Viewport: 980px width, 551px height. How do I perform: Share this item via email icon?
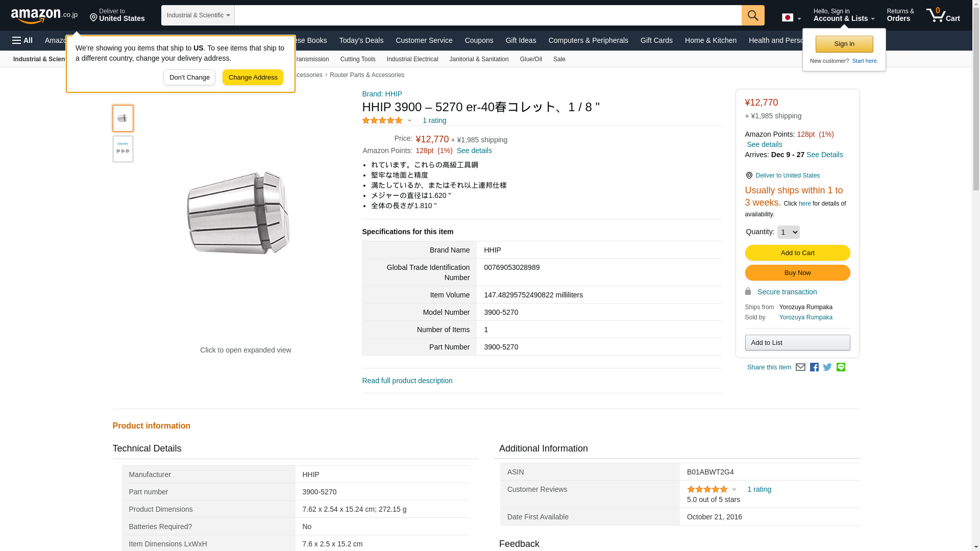pyautogui.click(x=800, y=367)
